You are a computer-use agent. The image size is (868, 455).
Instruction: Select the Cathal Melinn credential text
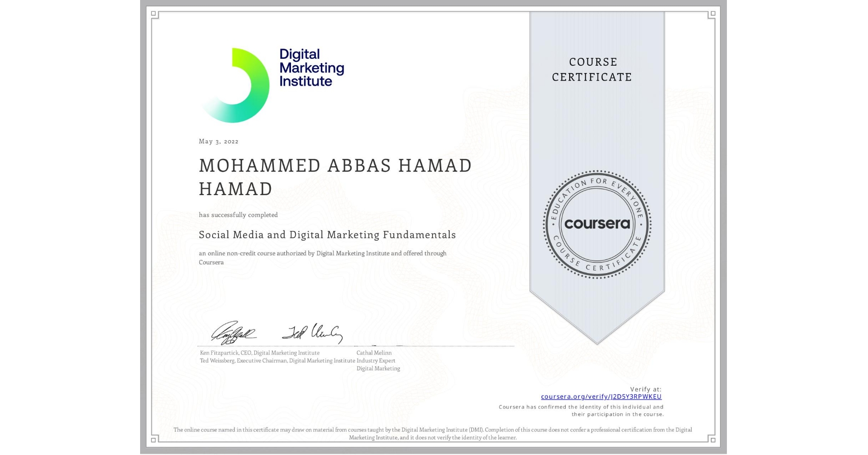(374, 353)
